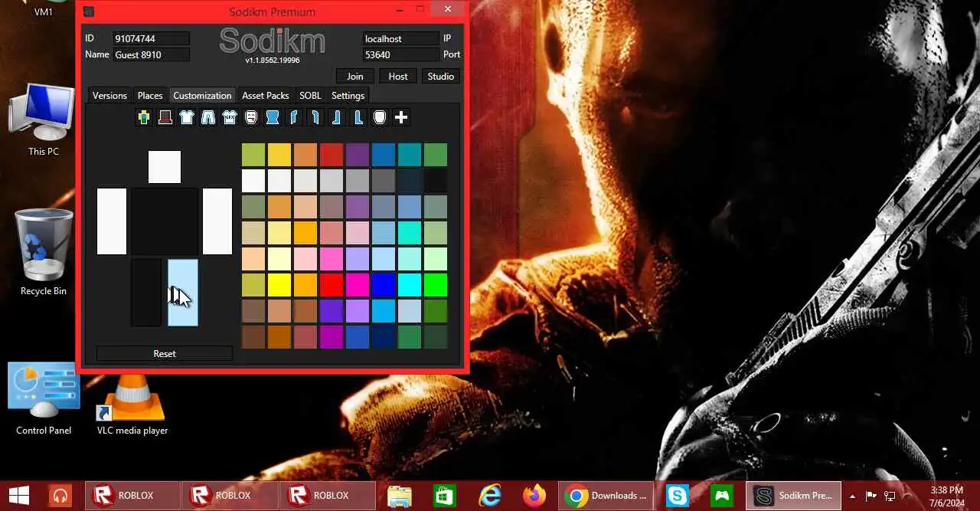
Task: Select the head shape icon
Action: point(380,117)
